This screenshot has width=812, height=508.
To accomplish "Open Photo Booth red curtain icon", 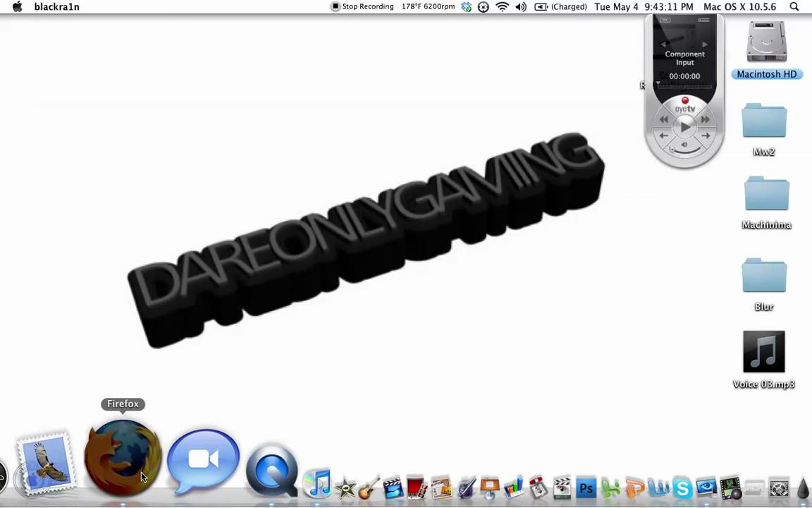I will [x=417, y=488].
